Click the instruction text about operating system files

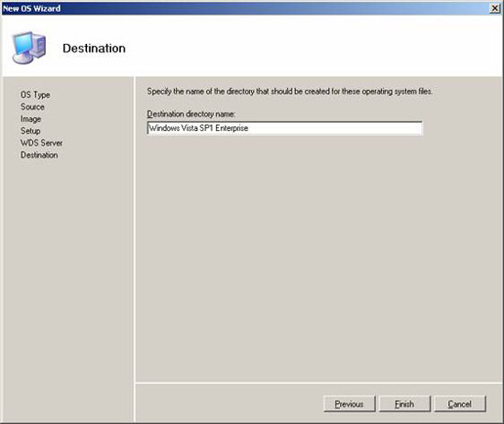click(290, 92)
